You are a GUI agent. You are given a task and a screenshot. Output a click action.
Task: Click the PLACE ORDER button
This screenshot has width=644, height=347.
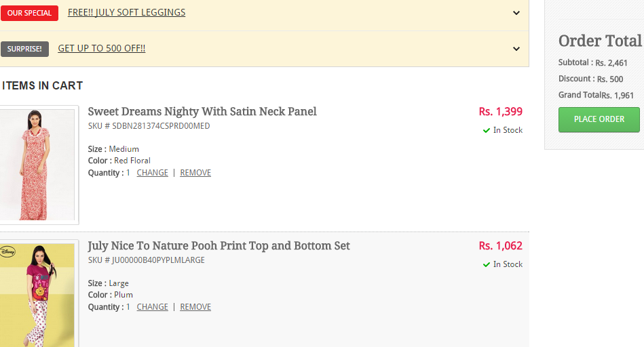click(x=599, y=119)
